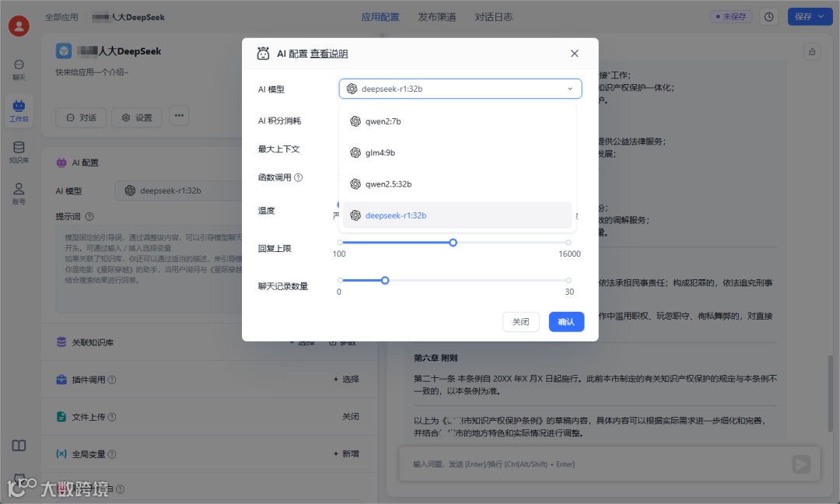Click the help icon next to 插件调用
Viewport: 840px width, 504px height.
(x=112, y=380)
